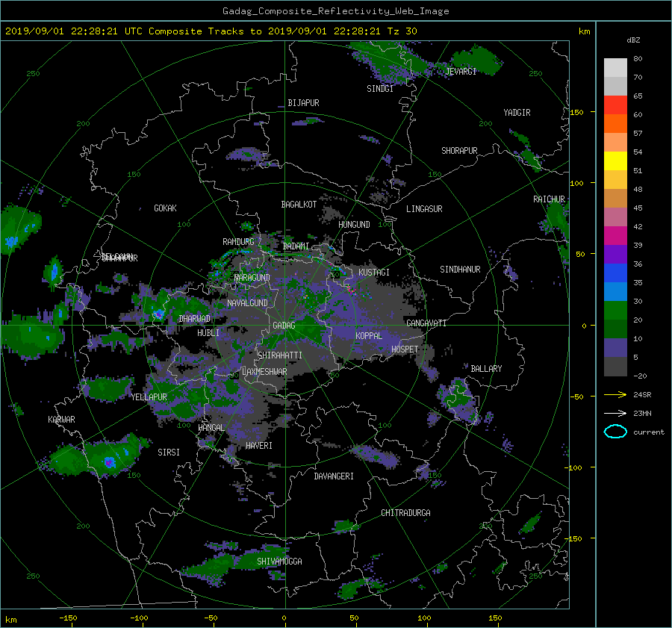Click the HUNGUND city label
Viewport: 672px width, 628px height.
point(354,225)
